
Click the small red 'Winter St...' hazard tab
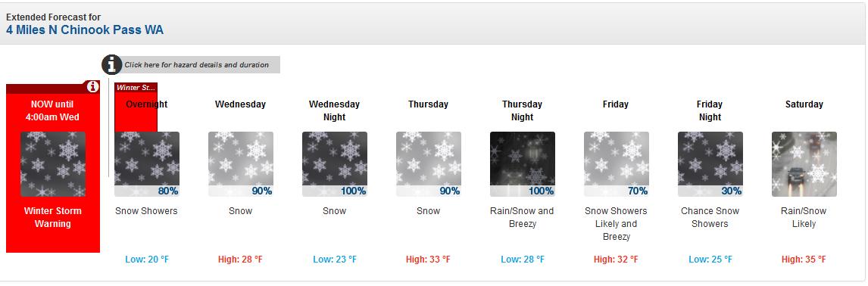136,88
